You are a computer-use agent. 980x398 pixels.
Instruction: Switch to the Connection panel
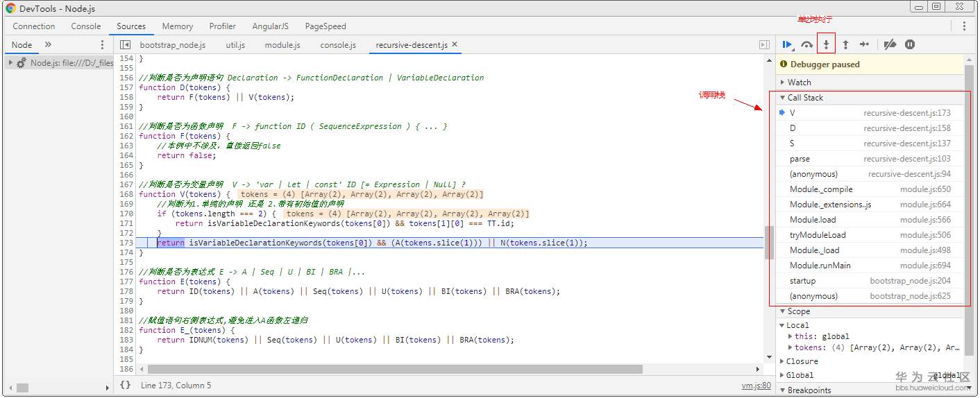[x=34, y=26]
